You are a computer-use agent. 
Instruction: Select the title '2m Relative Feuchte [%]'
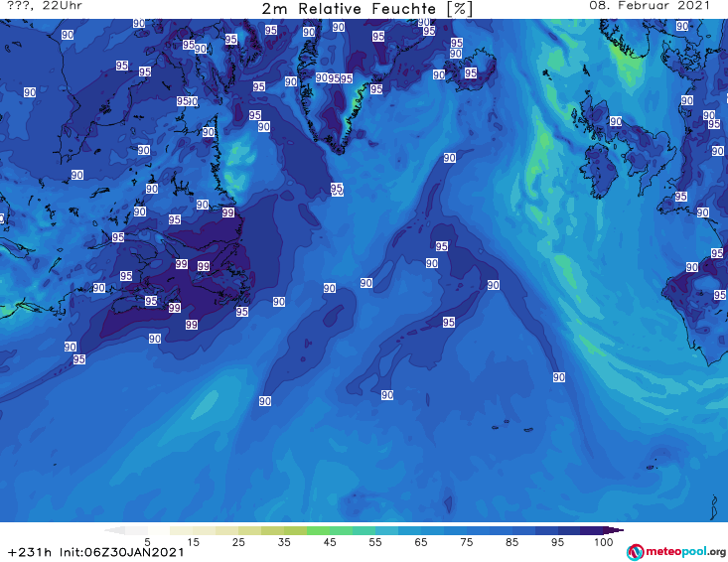pos(366,9)
